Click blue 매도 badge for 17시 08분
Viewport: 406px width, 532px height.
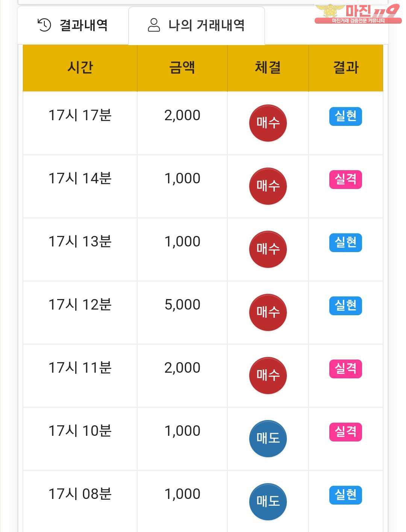point(268,502)
